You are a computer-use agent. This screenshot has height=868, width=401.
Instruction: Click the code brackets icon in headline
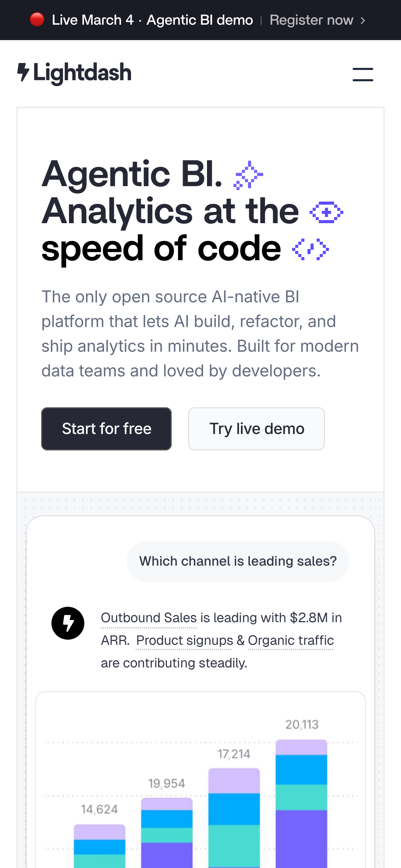[310, 249]
